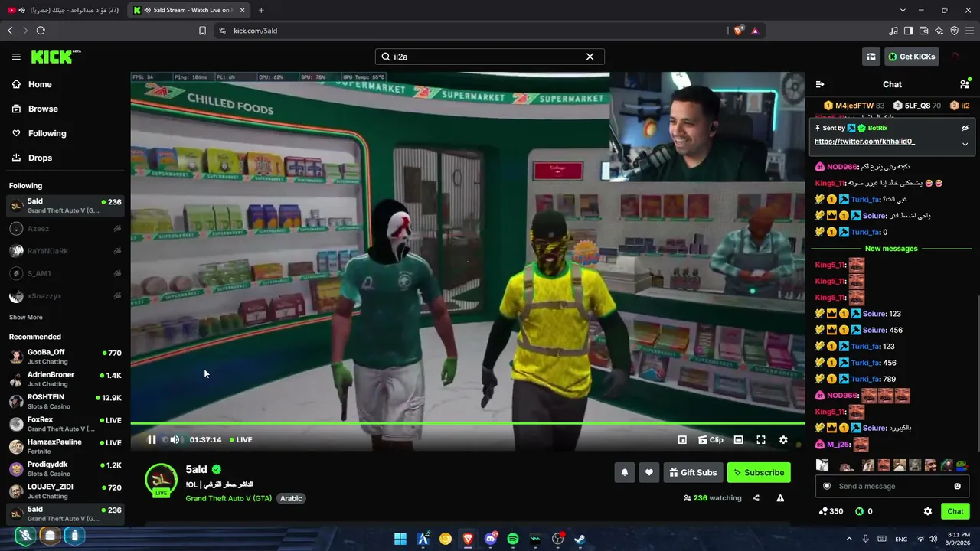This screenshot has height=551, width=980.
Task: Open Azeez channel in Following list
Action: coord(65,228)
